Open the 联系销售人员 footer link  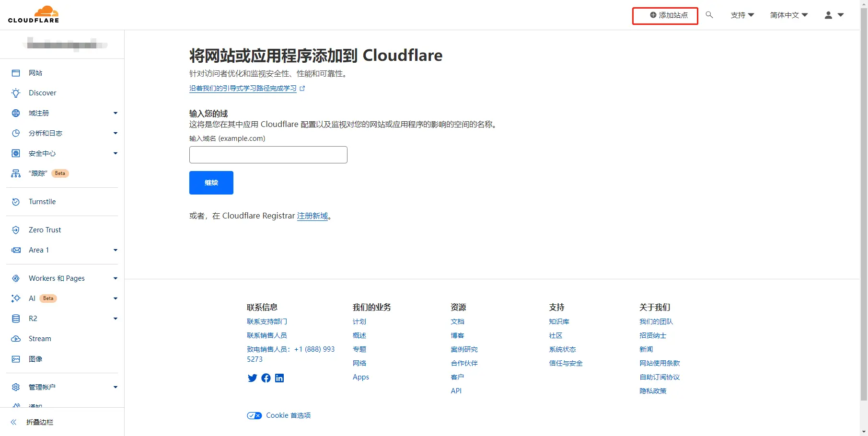tap(267, 335)
